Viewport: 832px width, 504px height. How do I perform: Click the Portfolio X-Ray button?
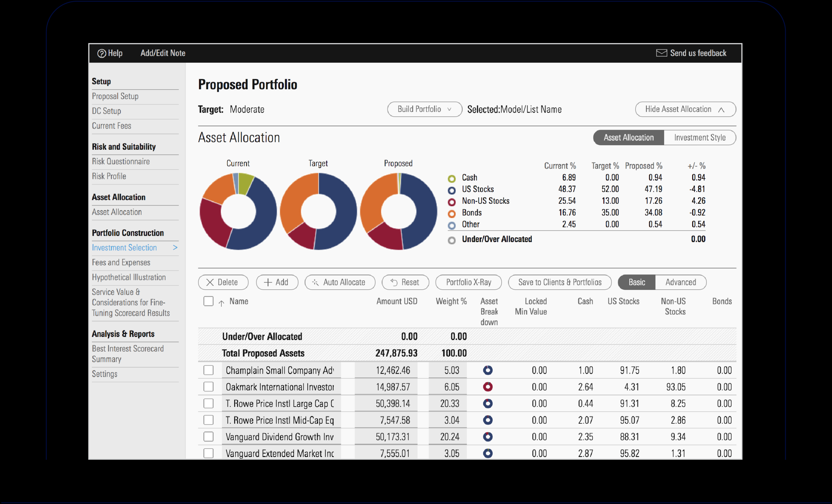coord(468,282)
